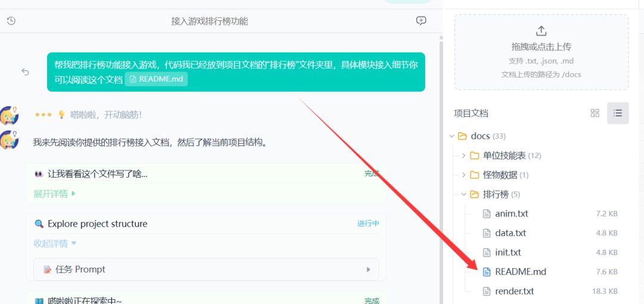Collapse details with 收起详情
The width and height of the screenshot is (644, 304).
pyautogui.click(x=55, y=244)
